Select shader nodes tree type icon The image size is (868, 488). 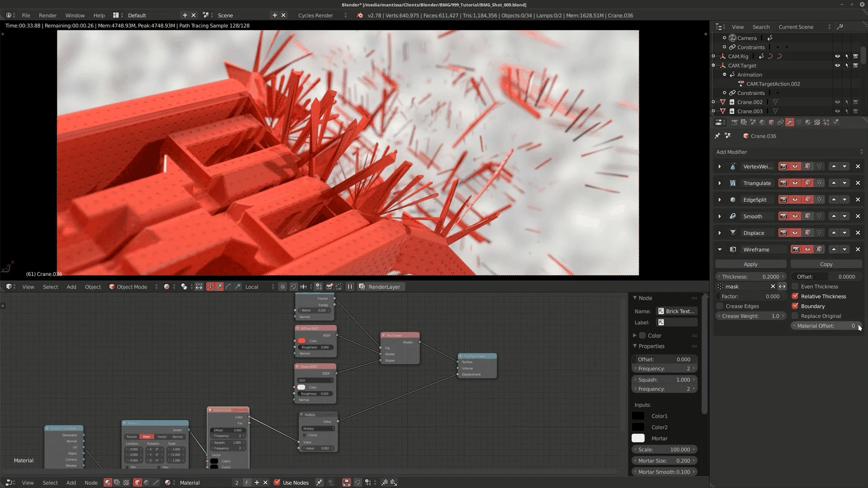pyautogui.click(x=108, y=483)
